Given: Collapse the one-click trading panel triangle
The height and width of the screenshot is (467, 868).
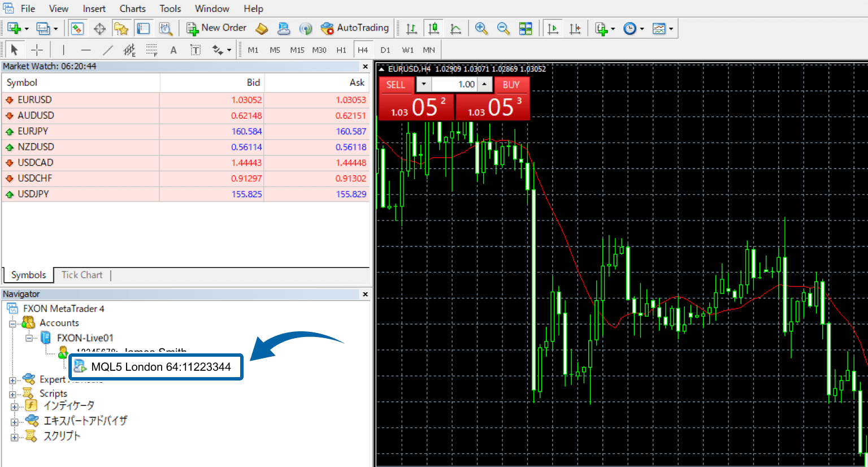Looking at the screenshot, I should 381,69.
